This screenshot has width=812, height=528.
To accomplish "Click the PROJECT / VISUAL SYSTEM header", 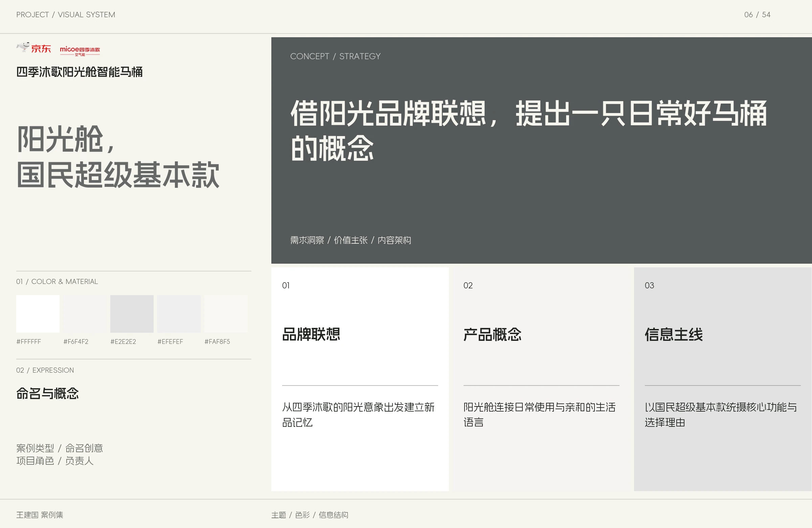I will coord(66,15).
